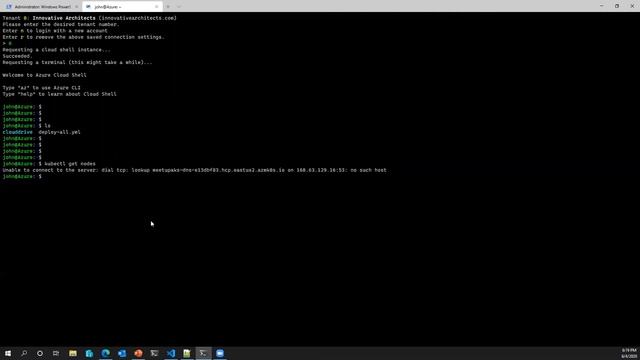This screenshot has height=360, width=640.
Task: Open Task View from taskbar
Action: point(56,353)
